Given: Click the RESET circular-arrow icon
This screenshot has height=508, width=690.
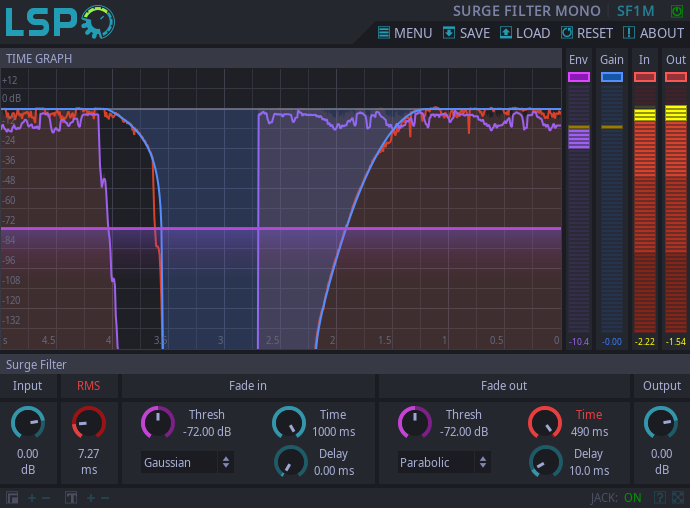Looking at the screenshot, I should pyautogui.click(x=567, y=33).
